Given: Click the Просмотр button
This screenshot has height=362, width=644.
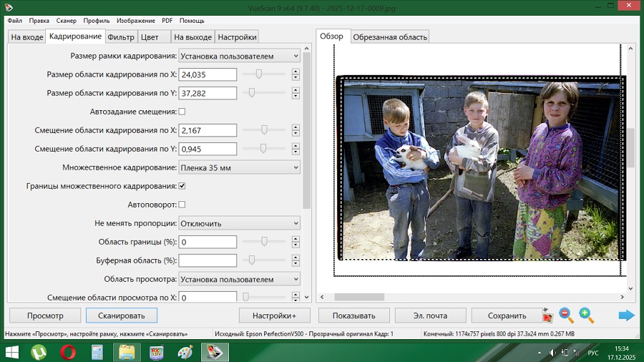Looking at the screenshot, I should coord(45,315).
